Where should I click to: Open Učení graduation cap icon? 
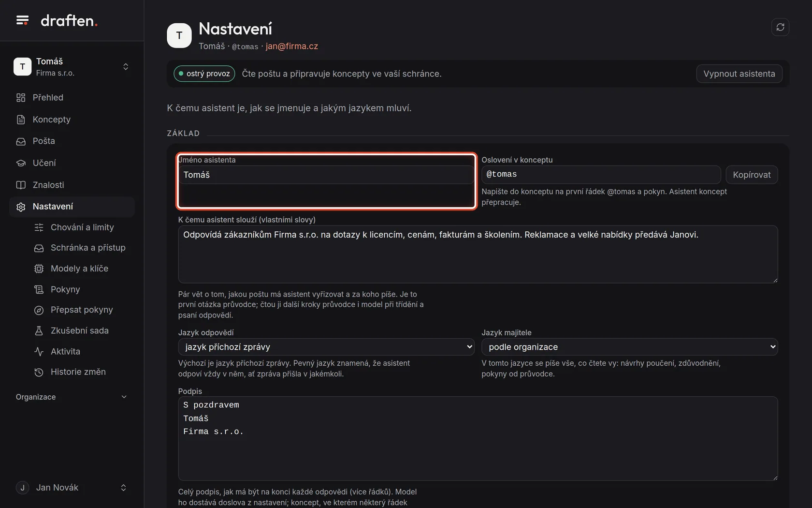21,163
